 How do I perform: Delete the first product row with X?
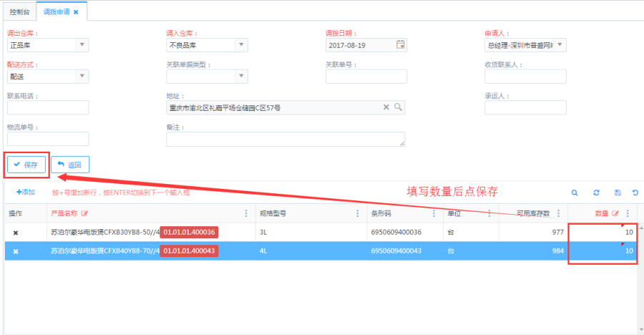click(x=16, y=233)
